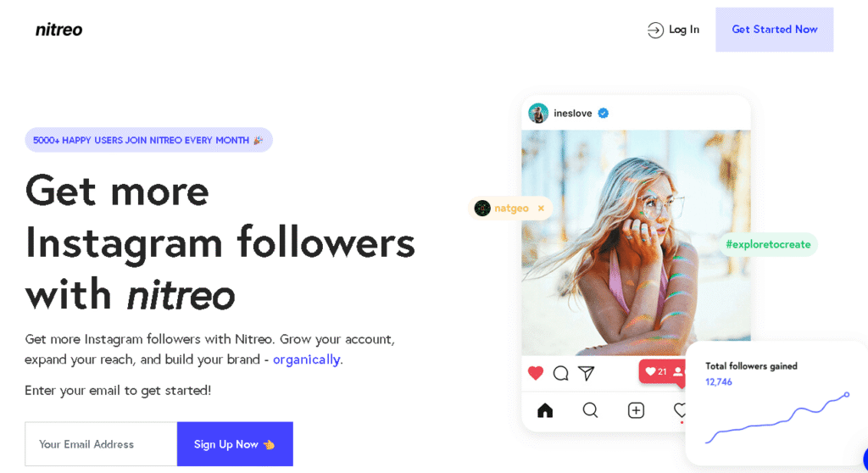868x473 pixels.
Task: Focus the Your Email Address field
Action: (x=102, y=444)
